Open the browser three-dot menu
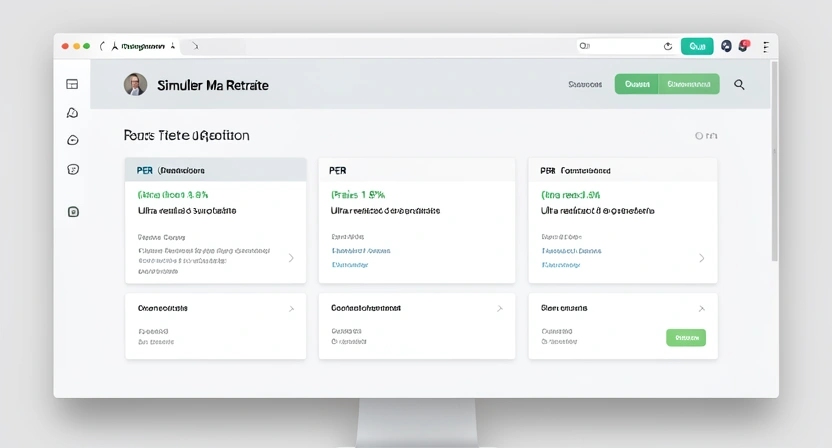 coord(766,47)
